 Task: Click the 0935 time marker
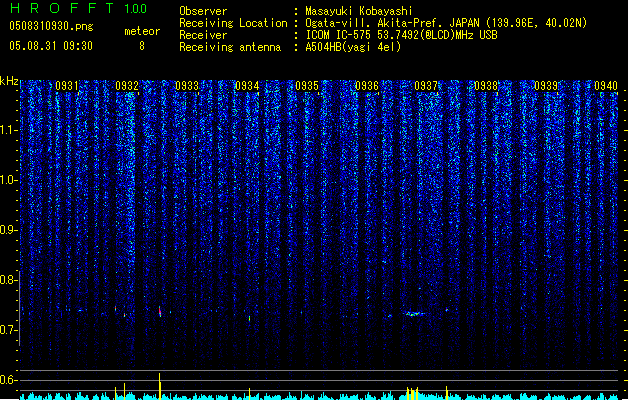click(x=307, y=86)
